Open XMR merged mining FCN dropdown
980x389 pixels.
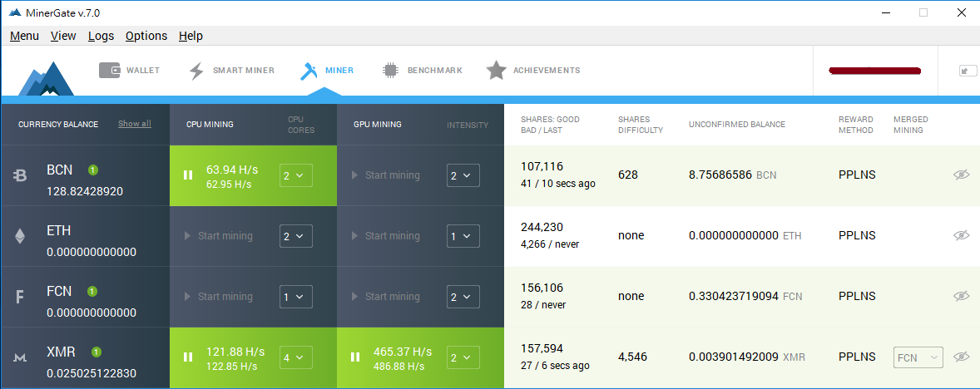point(918,357)
